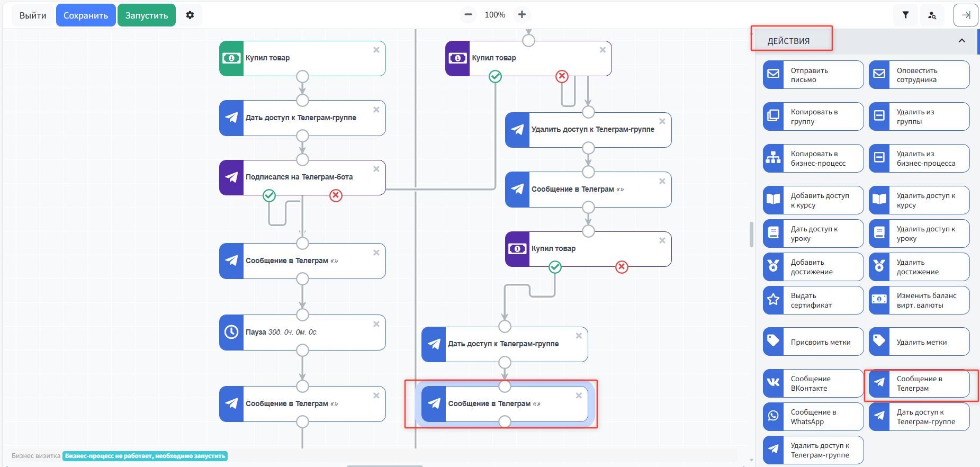Select the "Отправить письмо" action
Screen dimensions: 980x467
click(813, 75)
